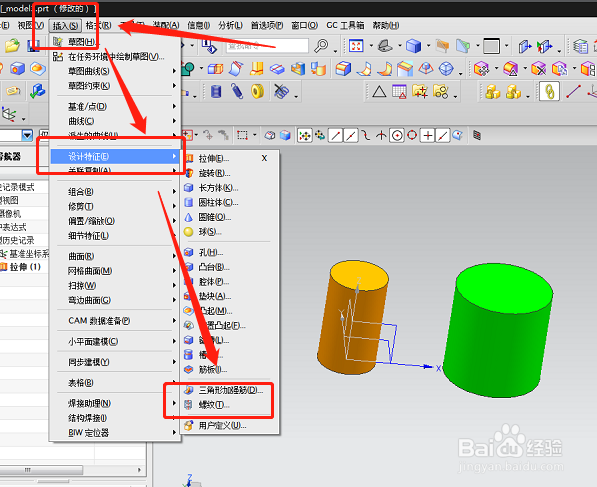Viewport: 597px width, 487px height.
Task: Click the perspective camera view icon
Action: click(x=385, y=46)
